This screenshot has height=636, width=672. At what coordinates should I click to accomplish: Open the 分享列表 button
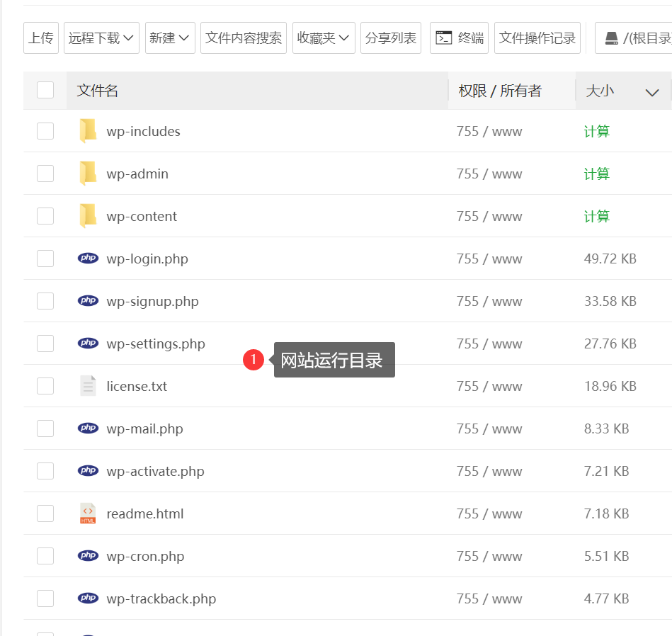point(391,38)
